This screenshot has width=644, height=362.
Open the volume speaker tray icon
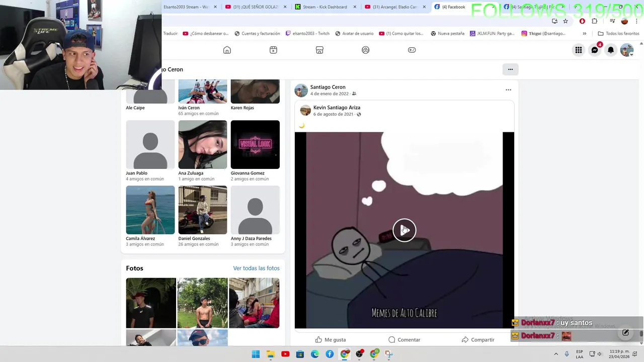coord(600,354)
